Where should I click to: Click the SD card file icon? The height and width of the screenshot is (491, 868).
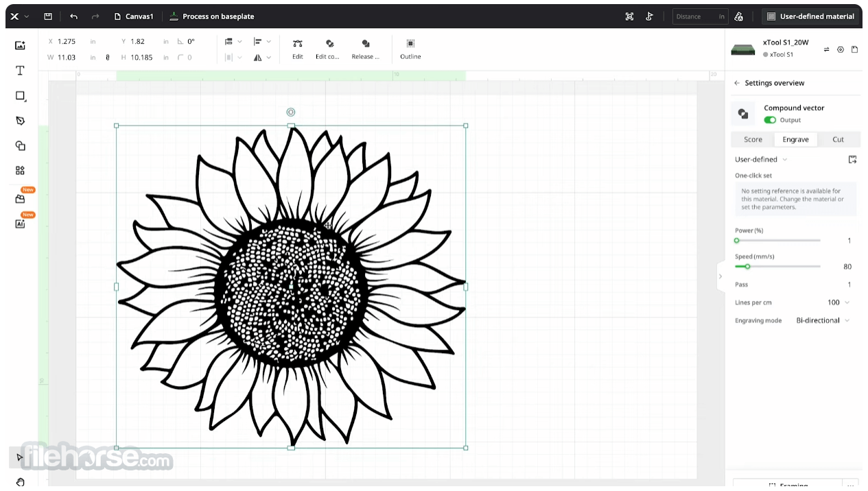(x=854, y=49)
